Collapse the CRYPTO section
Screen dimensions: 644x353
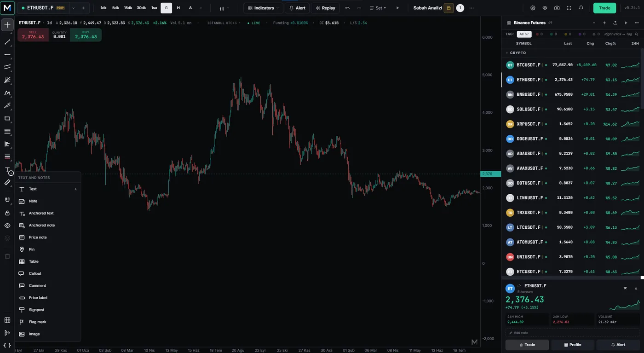tap(516, 53)
